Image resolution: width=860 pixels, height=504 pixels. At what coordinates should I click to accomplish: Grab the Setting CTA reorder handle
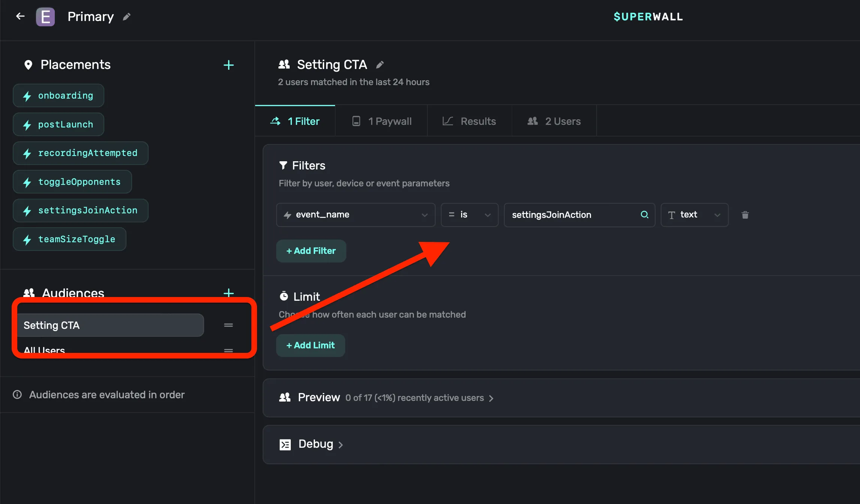point(229,325)
